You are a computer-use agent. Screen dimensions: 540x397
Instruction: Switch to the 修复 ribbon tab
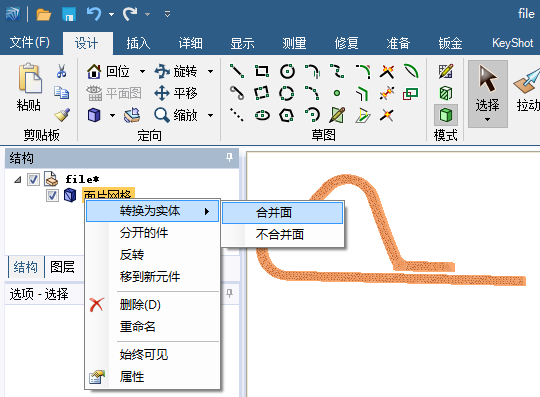click(346, 43)
